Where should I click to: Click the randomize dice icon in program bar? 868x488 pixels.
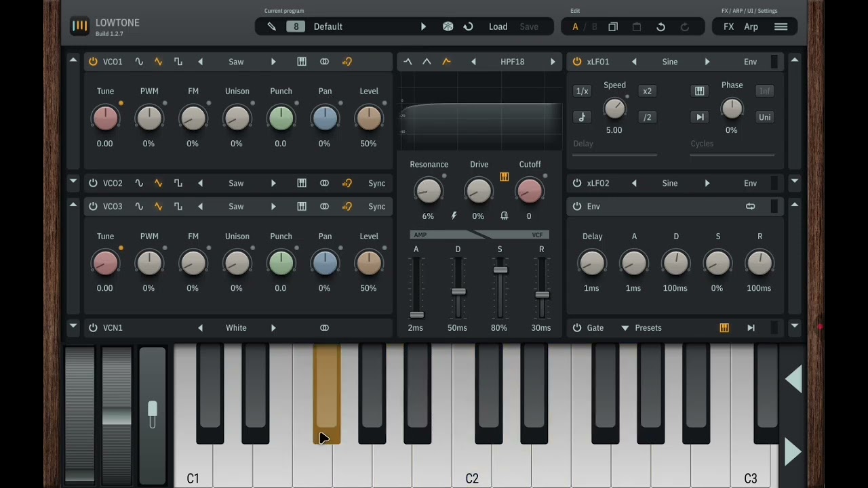pos(448,26)
